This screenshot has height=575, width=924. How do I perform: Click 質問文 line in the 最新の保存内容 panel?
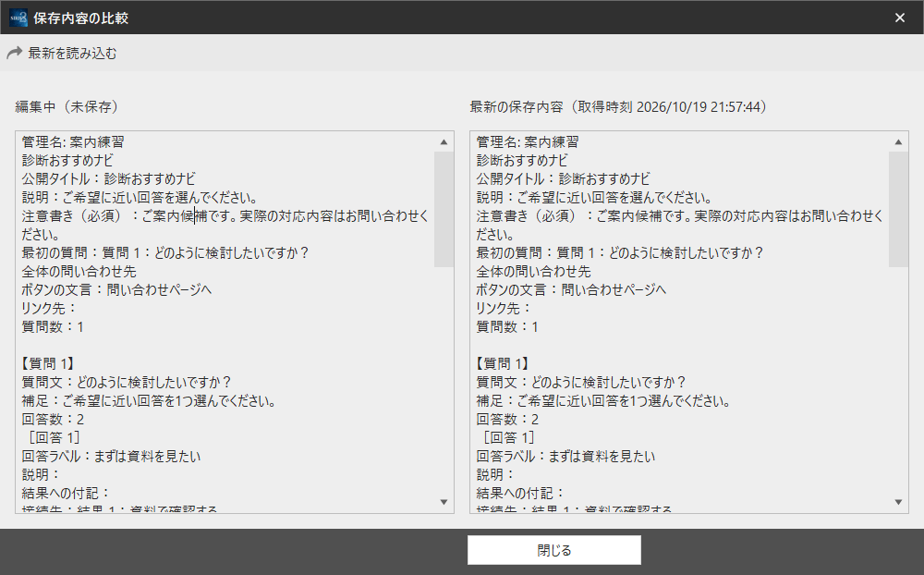(581, 382)
